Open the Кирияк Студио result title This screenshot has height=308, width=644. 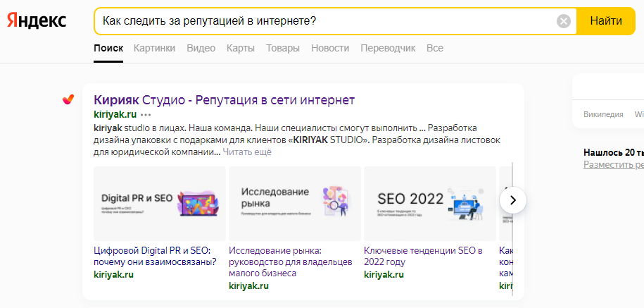click(x=225, y=100)
